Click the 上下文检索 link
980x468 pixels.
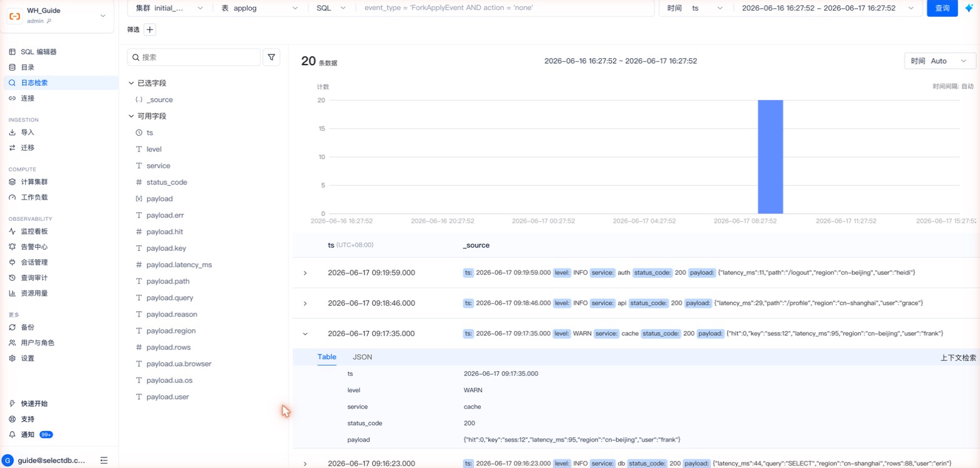point(958,358)
